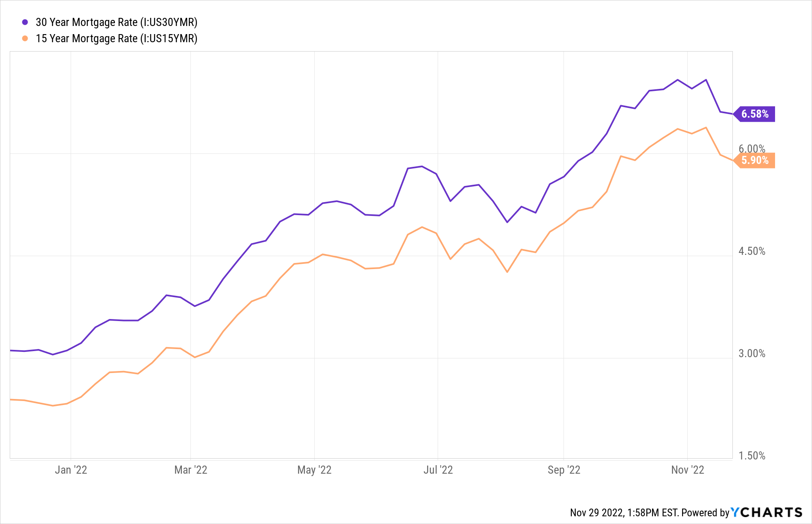This screenshot has width=812, height=524.
Task: Select the 3.00% y-axis label
Action: [x=752, y=354]
